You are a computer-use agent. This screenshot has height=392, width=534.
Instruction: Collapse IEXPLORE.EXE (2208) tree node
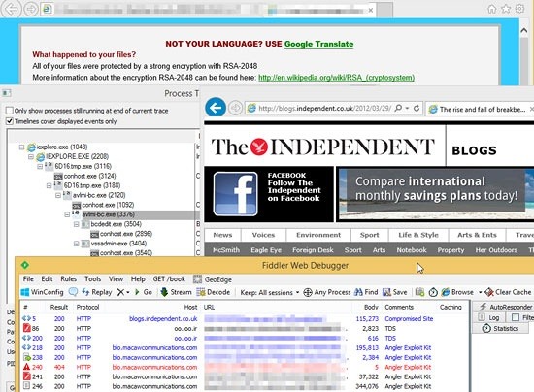click(31, 157)
